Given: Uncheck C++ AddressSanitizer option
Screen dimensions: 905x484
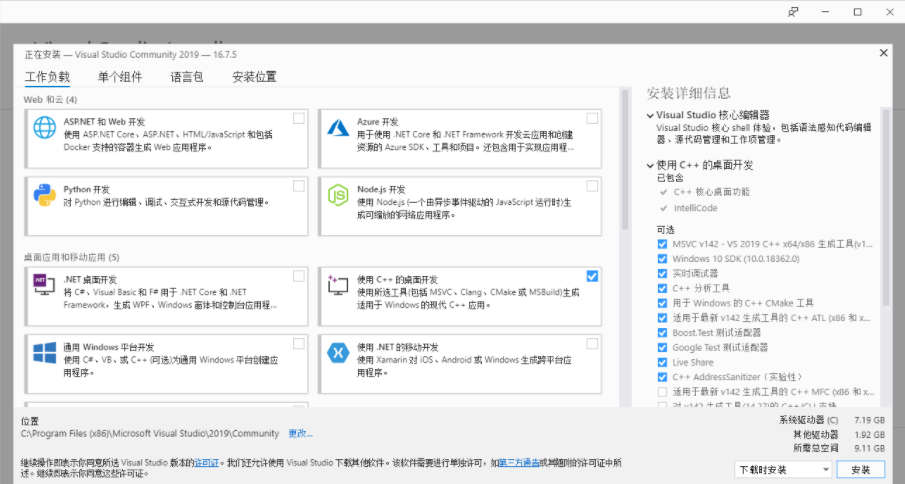Looking at the screenshot, I should pyautogui.click(x=662, y=377).
